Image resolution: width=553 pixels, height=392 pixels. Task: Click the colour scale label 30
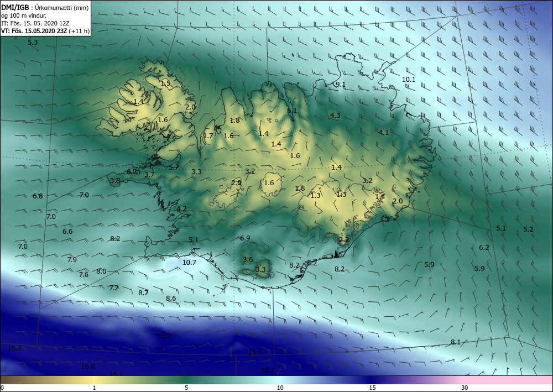(x=465, y=388)
